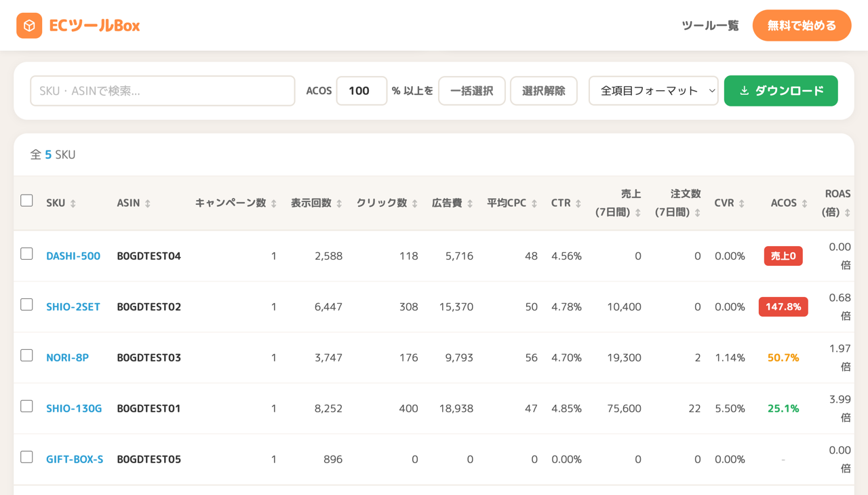Click the 選択解除 button
This screenshot has width=868, height=495.
[544, 91]
